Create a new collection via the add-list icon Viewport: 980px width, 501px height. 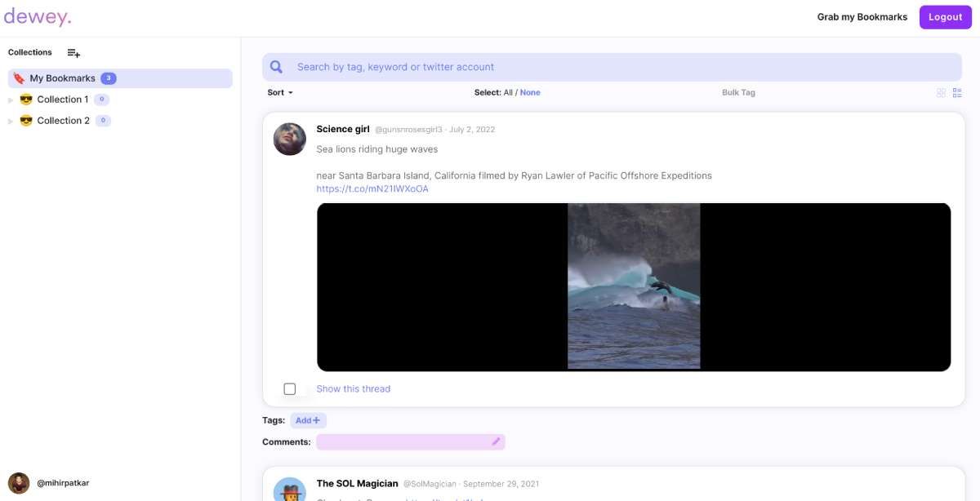73,52
